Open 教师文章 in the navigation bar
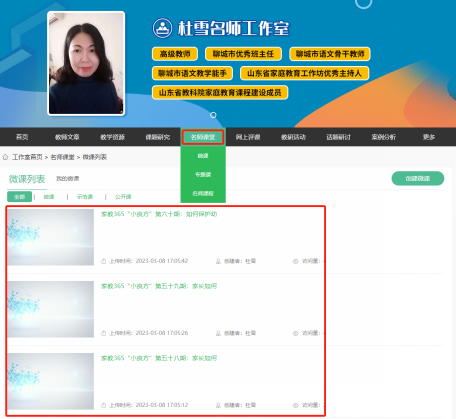The height and width of the screenshot is (419, 456). click(x=67, y=137)
